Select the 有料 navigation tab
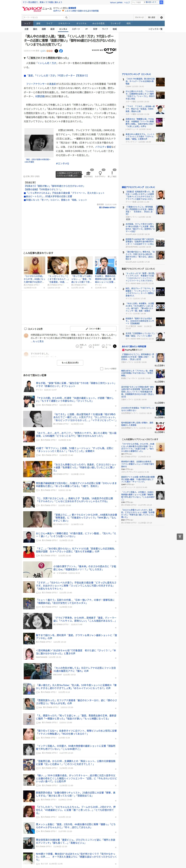The height and width of the screenshot is (868, 186). (128, 23)
